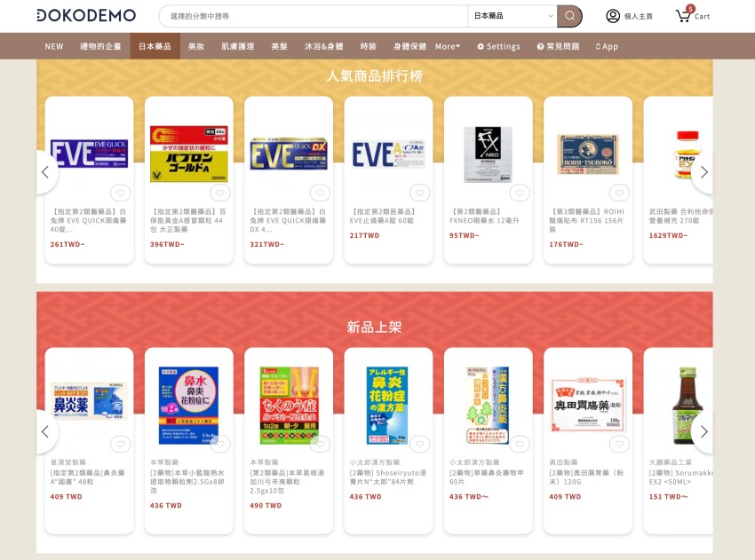Select the 美妝 navigation tab
This screenshot has height=560, width=755.
pyautogui.click(x=196, y=47)
